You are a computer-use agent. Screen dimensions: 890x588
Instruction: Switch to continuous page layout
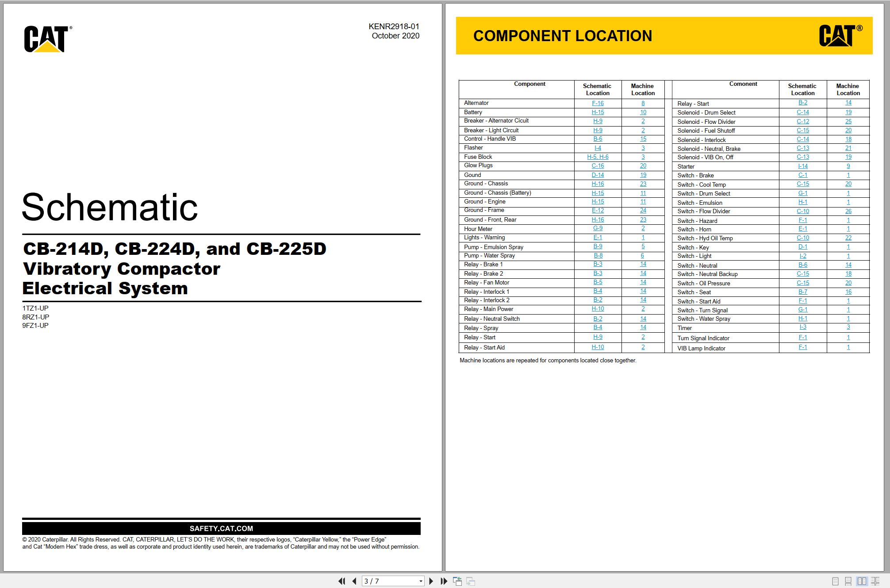[x=848, y=581]
